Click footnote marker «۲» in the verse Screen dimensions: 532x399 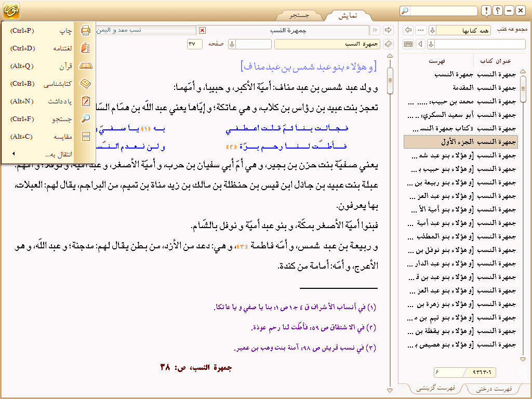[x=231, y=147]
